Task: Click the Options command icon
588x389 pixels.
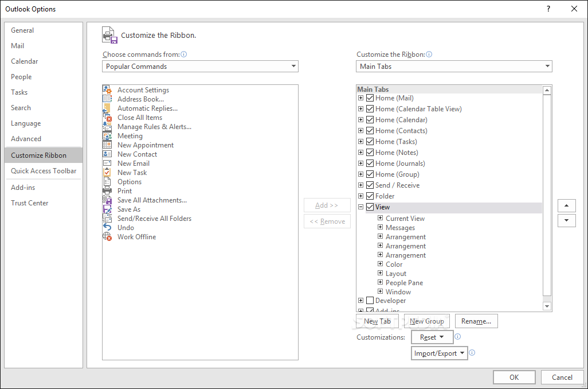Action: tap(107, 182)
